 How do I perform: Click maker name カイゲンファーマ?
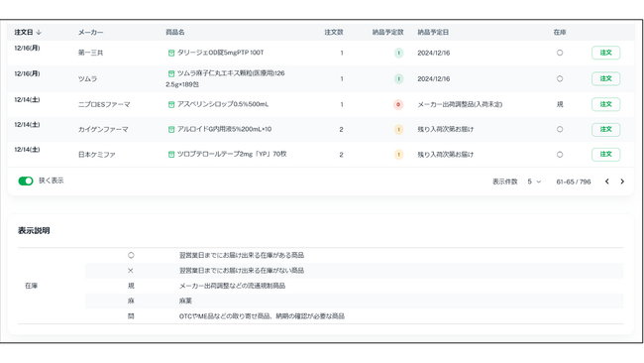tap(103, 130)
